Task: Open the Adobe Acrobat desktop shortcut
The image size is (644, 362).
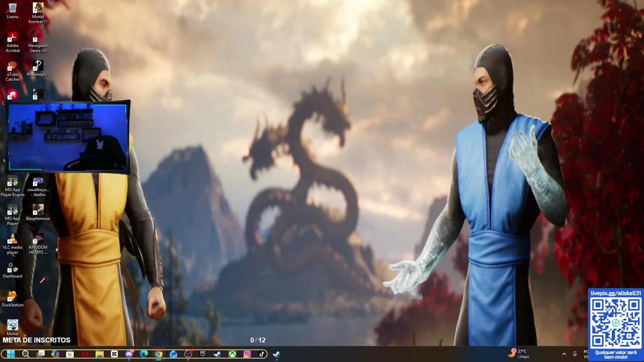Action: pyautogui.click(x=13, y=42)
